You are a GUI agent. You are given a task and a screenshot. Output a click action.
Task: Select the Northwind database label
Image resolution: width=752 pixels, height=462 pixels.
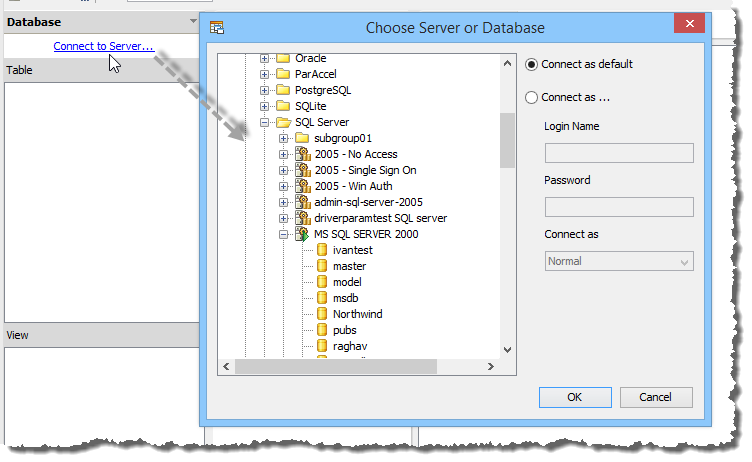pyautogui.click(x=358, y=314)
